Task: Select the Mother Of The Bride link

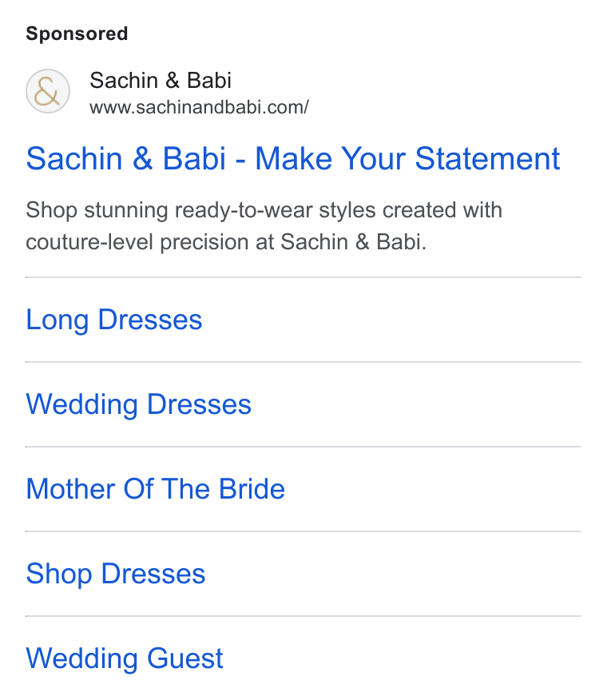Action: pyautogui.click(x=155, y=489)
